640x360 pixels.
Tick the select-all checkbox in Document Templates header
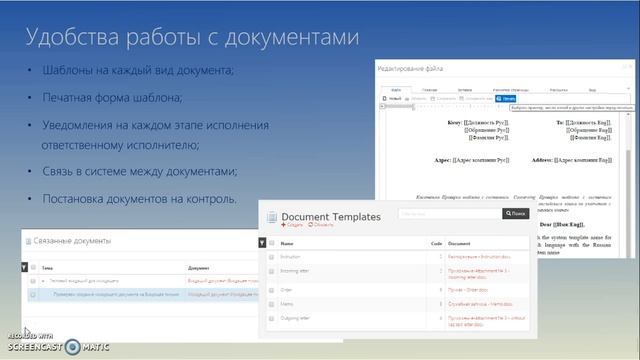coord(271,243)
